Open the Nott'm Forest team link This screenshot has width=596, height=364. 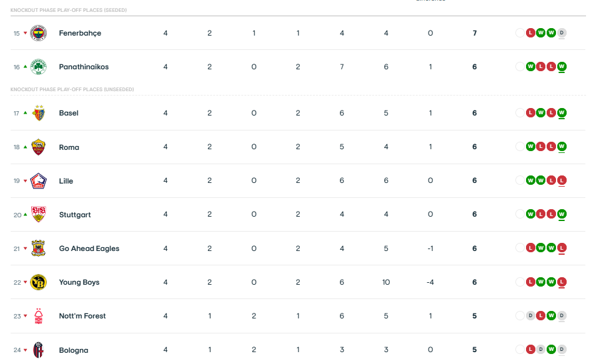point(82,316)
